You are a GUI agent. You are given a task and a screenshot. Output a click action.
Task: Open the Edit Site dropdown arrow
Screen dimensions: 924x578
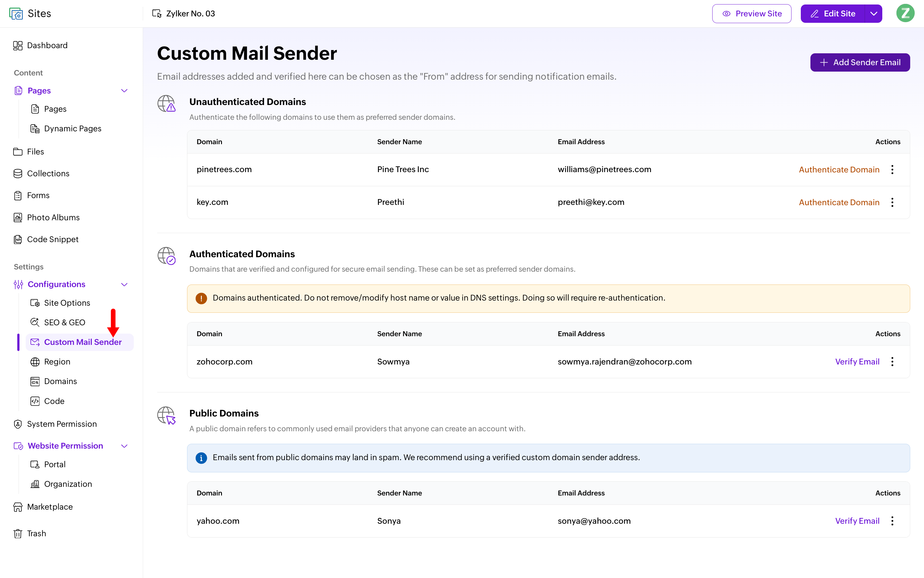(873, 14)
